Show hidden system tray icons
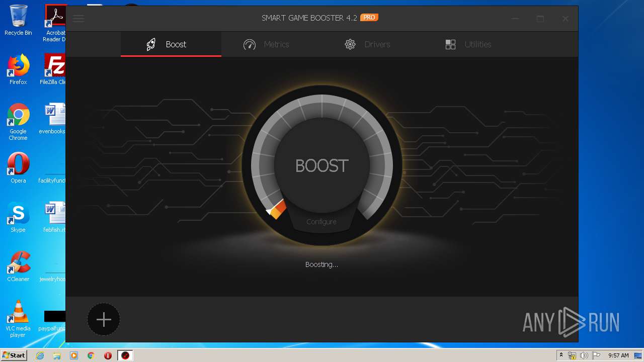The height and width of the screenshot is (362, 644). (561, 355)
